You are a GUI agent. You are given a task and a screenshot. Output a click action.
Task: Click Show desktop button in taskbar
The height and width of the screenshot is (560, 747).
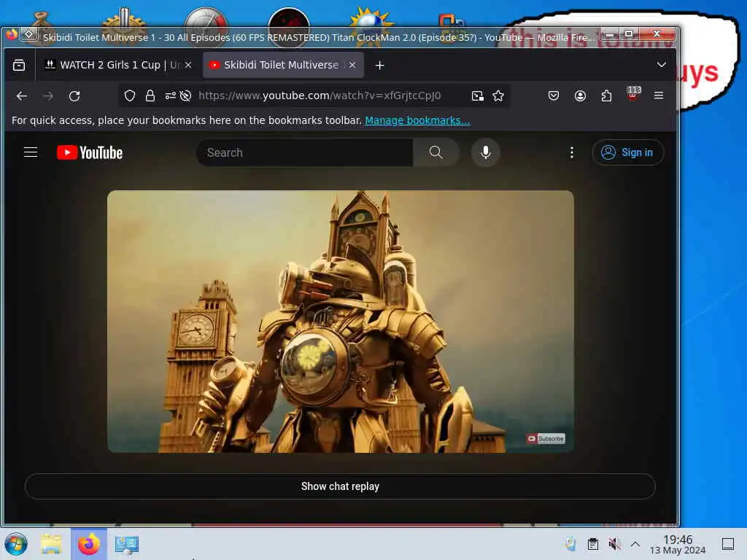pos(727,544)
